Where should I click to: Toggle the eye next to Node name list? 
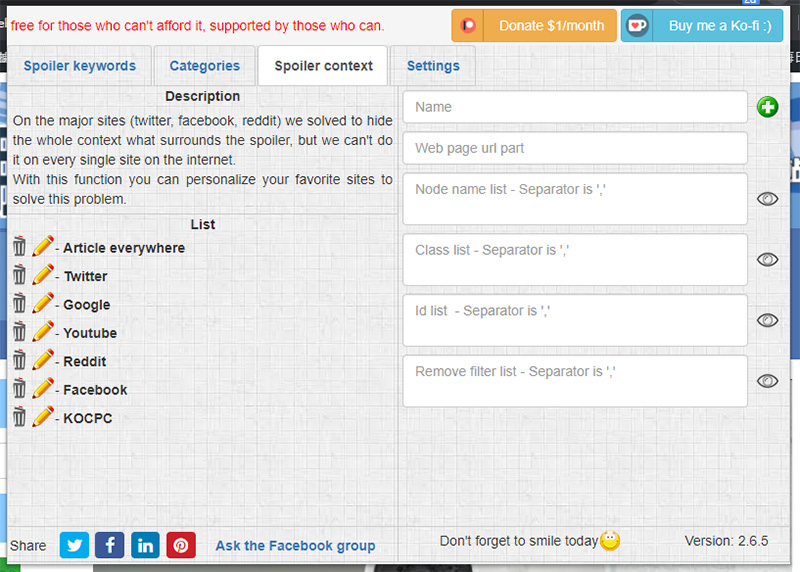(767, 199)
